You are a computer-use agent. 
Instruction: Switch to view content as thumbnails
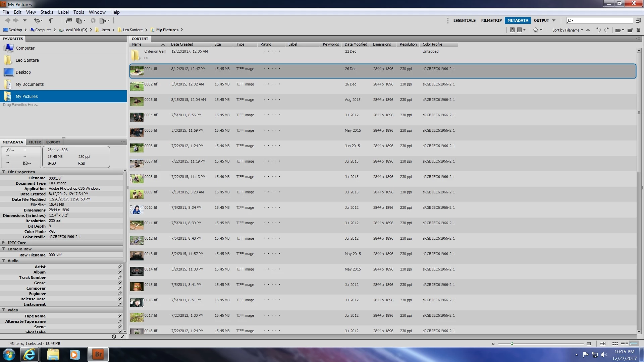(615, 344)
